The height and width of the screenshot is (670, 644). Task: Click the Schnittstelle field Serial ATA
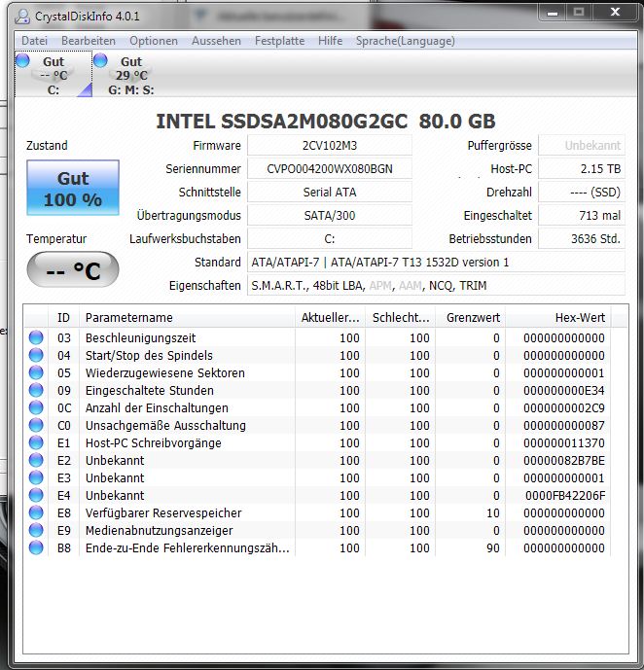pyautogui.click(x=330, y=193)
